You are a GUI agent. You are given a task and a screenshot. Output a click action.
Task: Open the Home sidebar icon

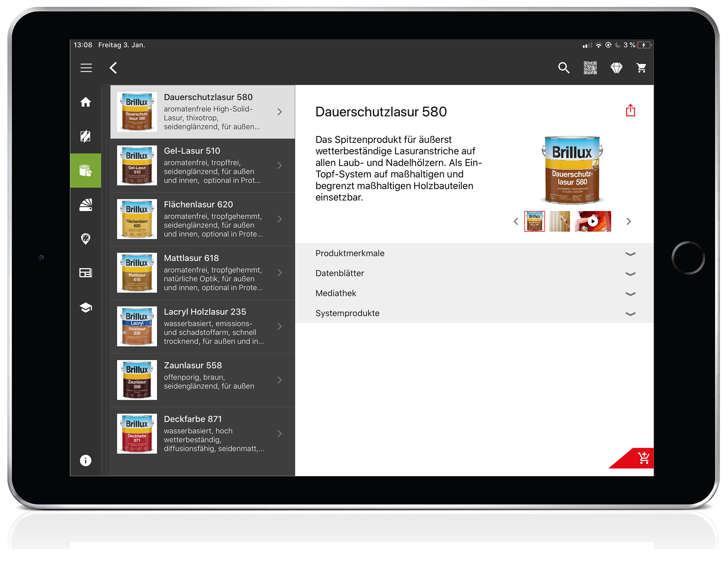coord(86,102)
